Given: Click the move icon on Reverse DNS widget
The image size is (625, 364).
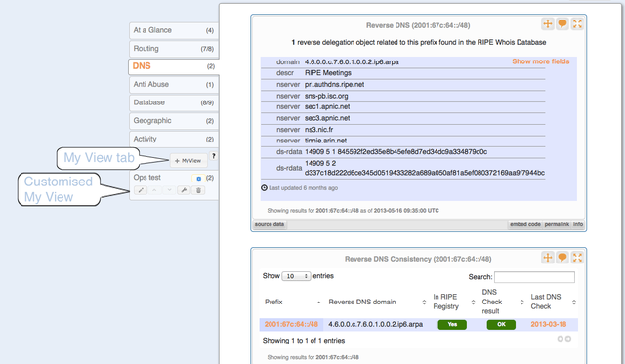Looking at the screenshot, I should point(548,23).
